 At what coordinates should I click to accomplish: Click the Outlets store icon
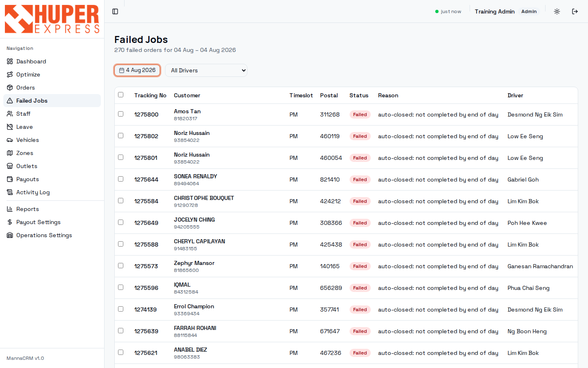point(10,166)
